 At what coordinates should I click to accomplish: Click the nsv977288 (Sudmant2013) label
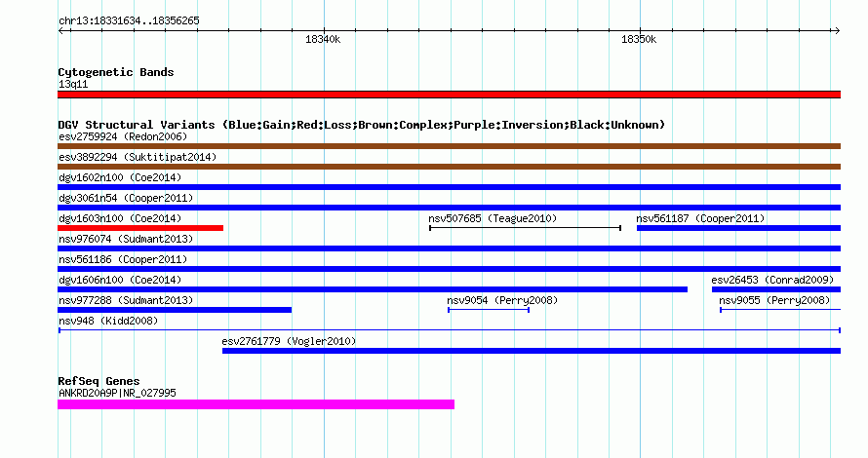pos(126,300)
